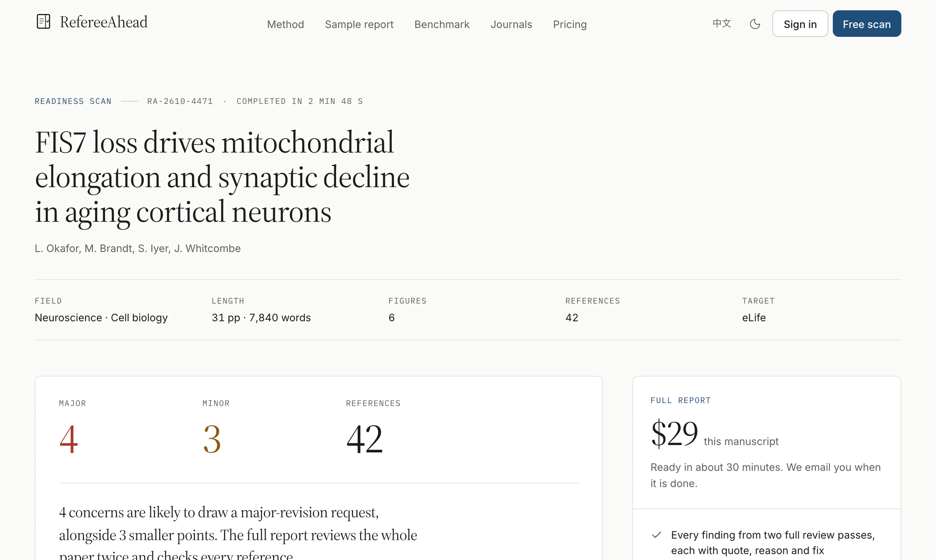The width and height of the screenshot is (936, 560).
Task: Click the $29 price
Action: [x=674, y=433]
